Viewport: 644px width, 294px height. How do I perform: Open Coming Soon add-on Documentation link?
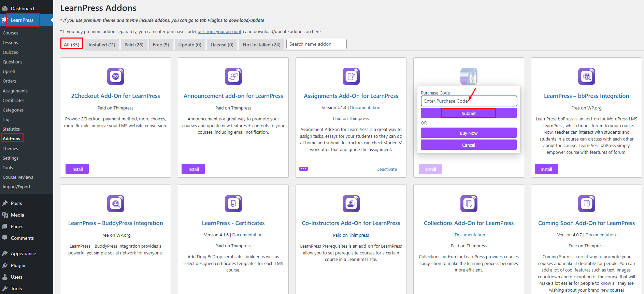point(601,235)
